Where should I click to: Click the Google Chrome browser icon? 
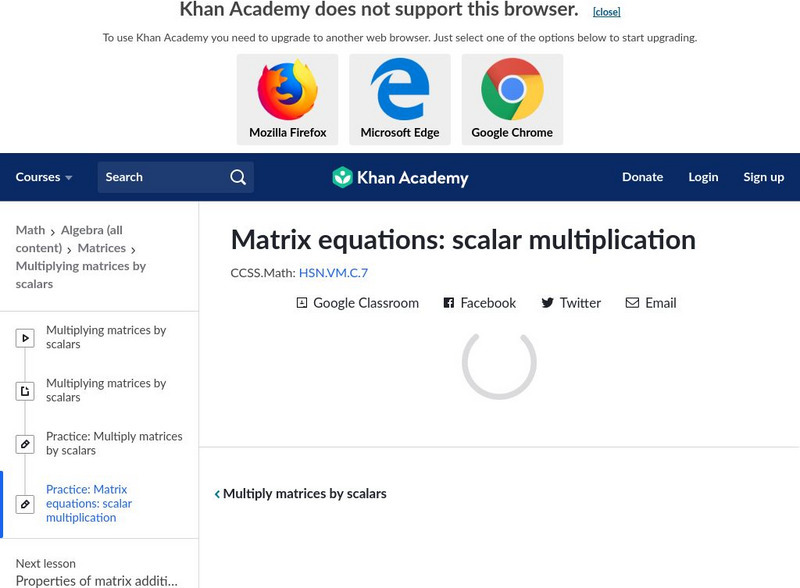click(512, 91)
